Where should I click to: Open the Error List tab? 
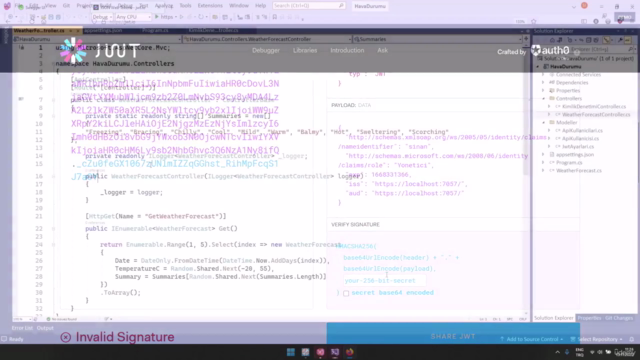click(22, 328)
